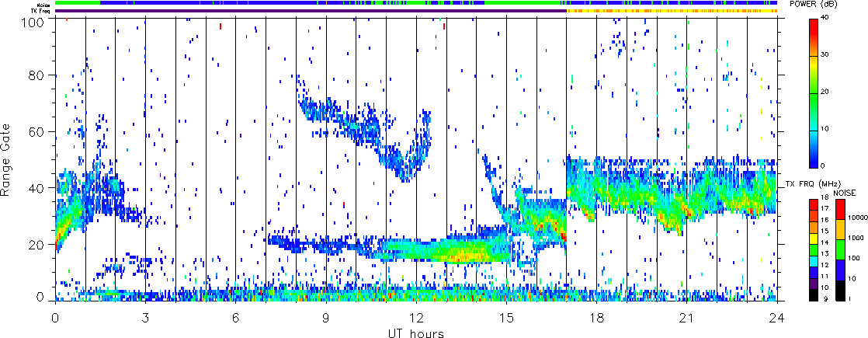The image size is (868, 338).
Task: Click UT hours axis tick label 15
Action: (506, 318)
